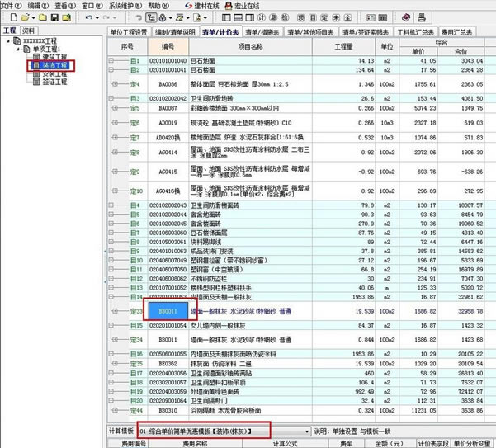Click the folder-with-arrow export icon

[x=67, y=17]
